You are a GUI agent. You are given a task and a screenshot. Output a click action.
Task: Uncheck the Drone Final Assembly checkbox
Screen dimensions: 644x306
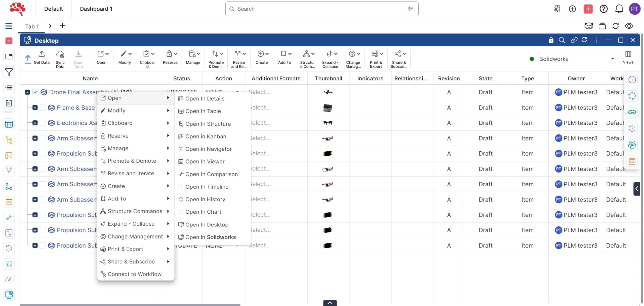35,92
